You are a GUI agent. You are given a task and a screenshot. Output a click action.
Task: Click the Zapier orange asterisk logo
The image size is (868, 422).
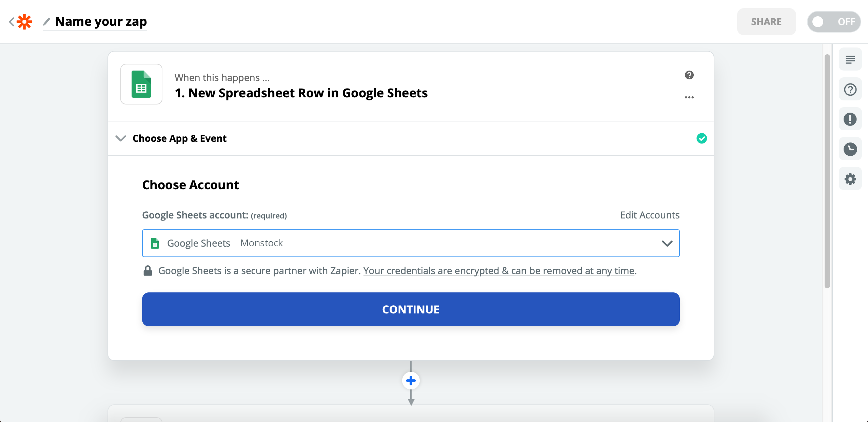point(24,22)
